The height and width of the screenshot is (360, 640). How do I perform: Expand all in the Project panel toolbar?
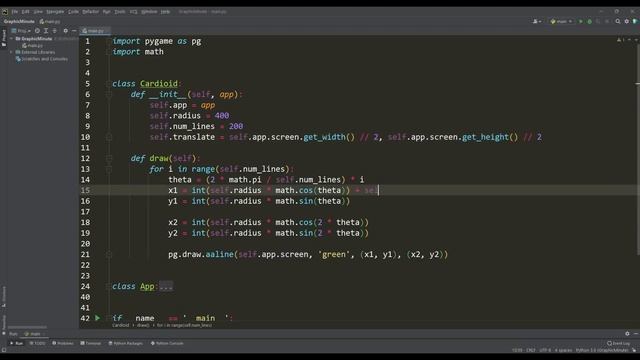46,31
